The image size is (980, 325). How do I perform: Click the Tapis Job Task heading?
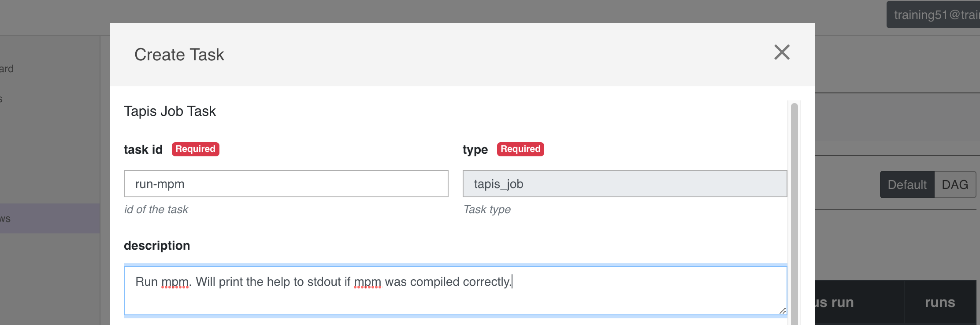click(170, 111)
